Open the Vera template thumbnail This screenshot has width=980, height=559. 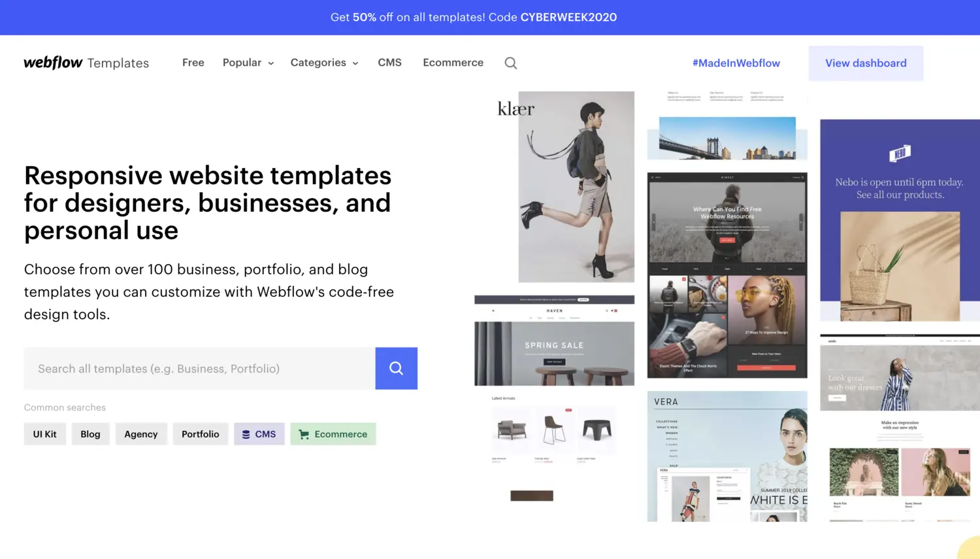pos(727,456)
